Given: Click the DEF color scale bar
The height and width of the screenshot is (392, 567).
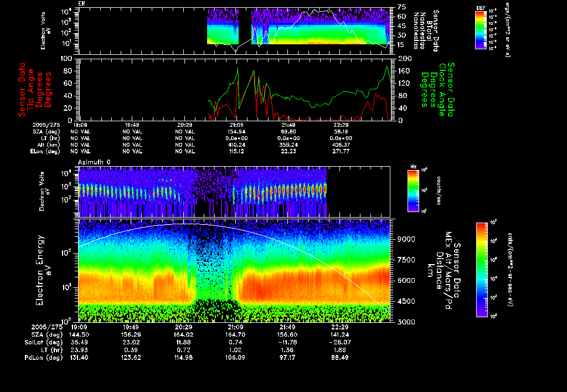Looking at the screenshot, I should 481,30.
